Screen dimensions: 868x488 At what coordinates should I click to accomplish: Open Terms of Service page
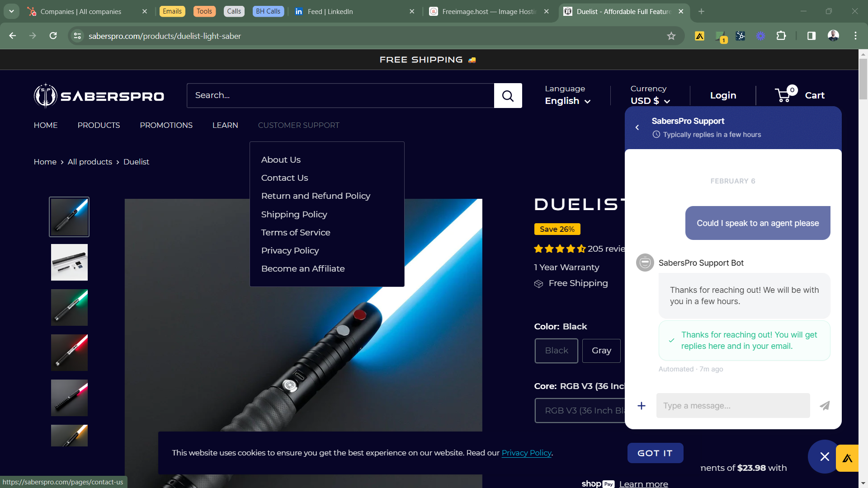[296, 233]
